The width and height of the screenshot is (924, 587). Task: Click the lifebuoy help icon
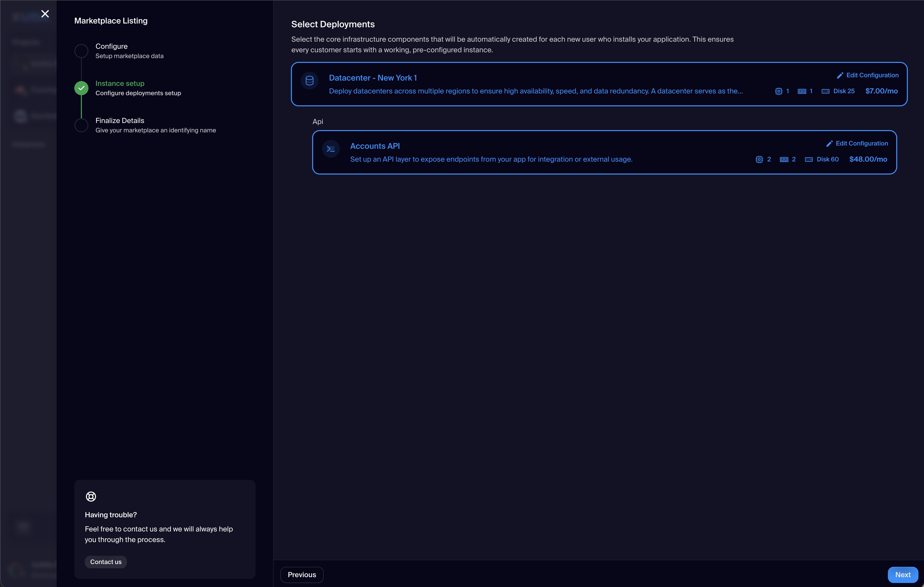pyautogui.click(x=91, y=497)
